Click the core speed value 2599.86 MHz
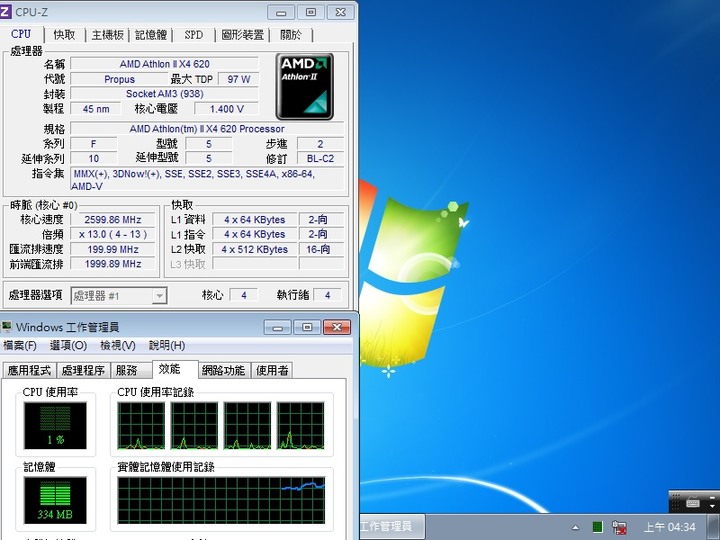Viewport: 720px width, 540px height. (112, 219)
